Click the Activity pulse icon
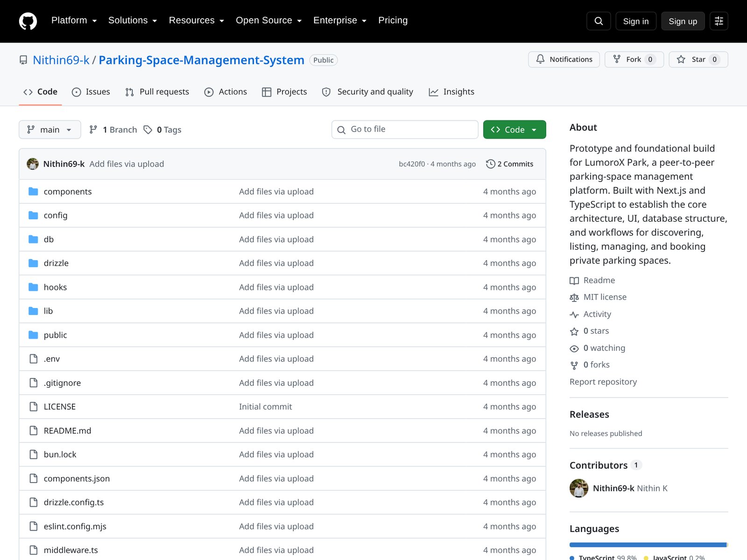 (x=574, y=315)
